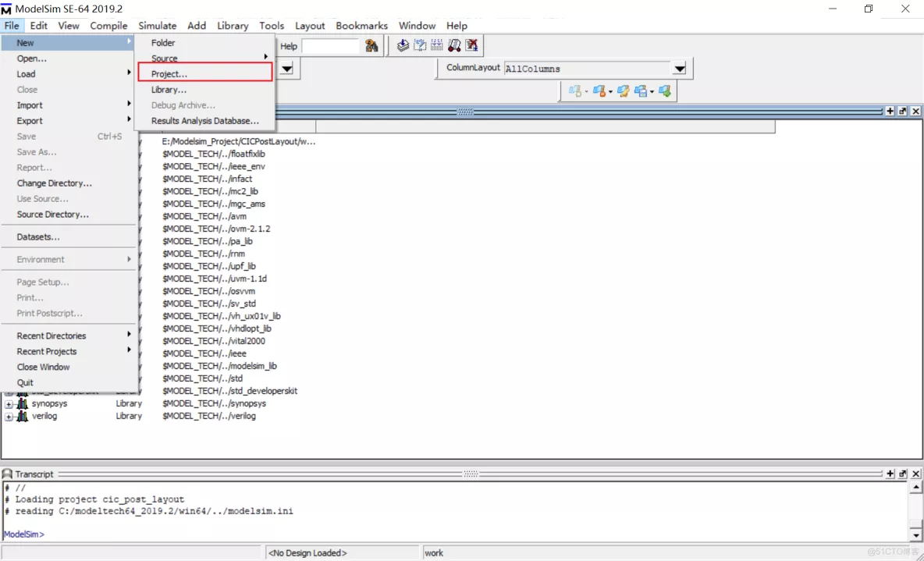The image size is (924, 561).
Task: Select Close Window in File menu
Action: (69, 367)
